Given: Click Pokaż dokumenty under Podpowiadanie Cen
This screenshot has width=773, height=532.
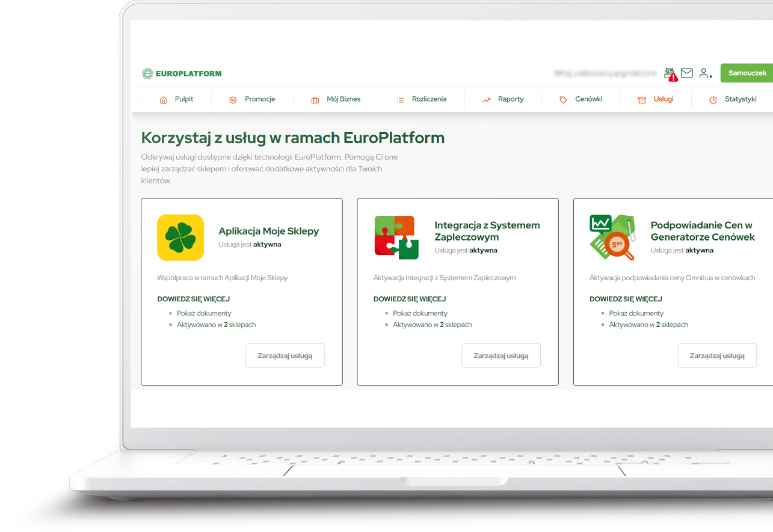Looking at the screenshot, I should click(x=636, y=313).
